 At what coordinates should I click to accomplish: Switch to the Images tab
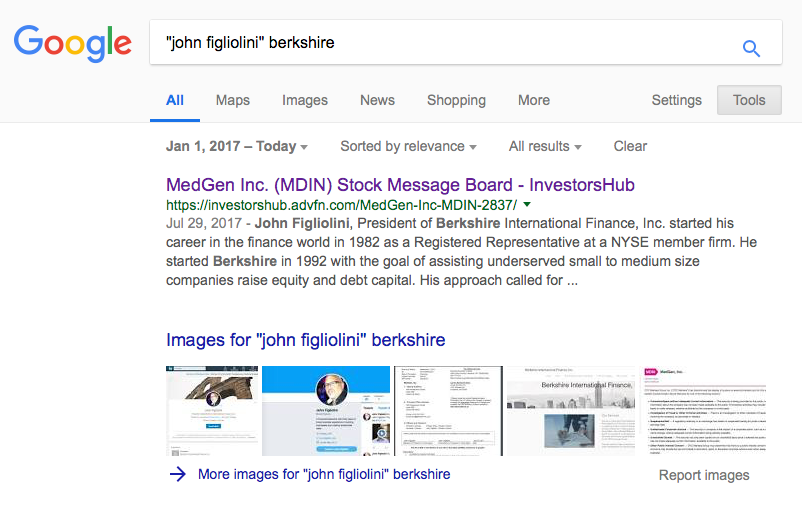[305, 100]
